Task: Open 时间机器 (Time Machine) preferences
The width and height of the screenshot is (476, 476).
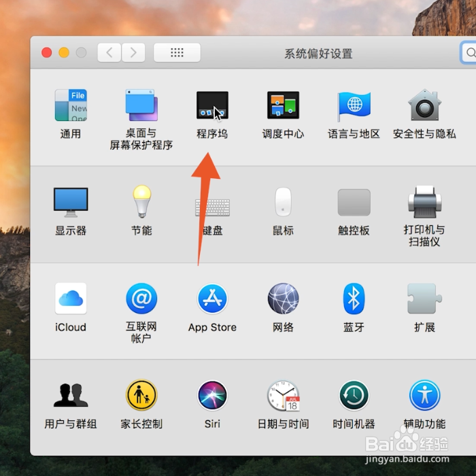Action: [x=354, y=395]
